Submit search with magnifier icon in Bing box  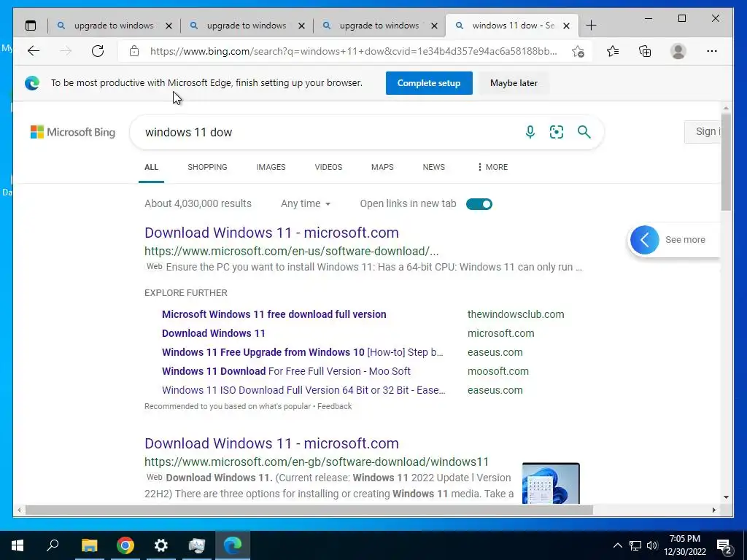point(584,132)
